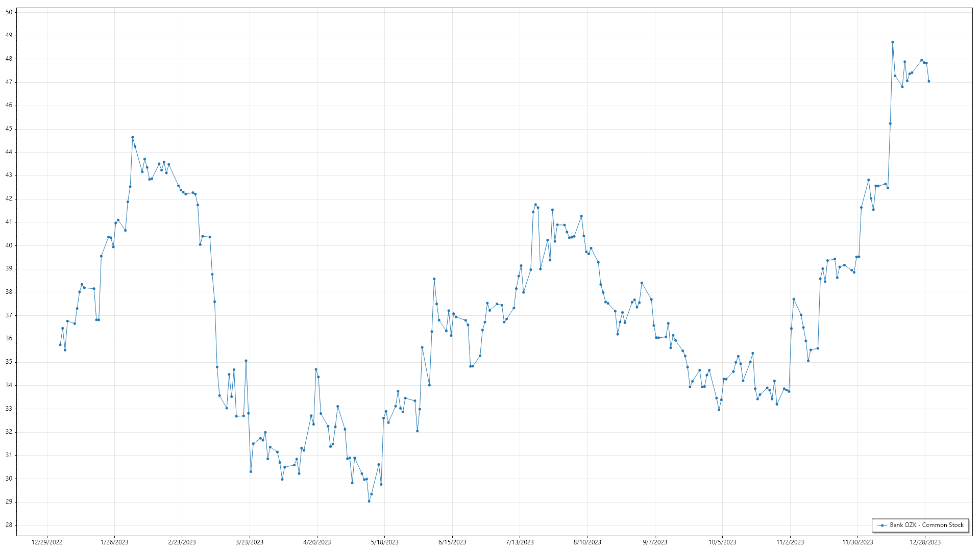The image size is (980, 551).
Task: Select the 12/28/2023 x-axis label
Action: 925,542
